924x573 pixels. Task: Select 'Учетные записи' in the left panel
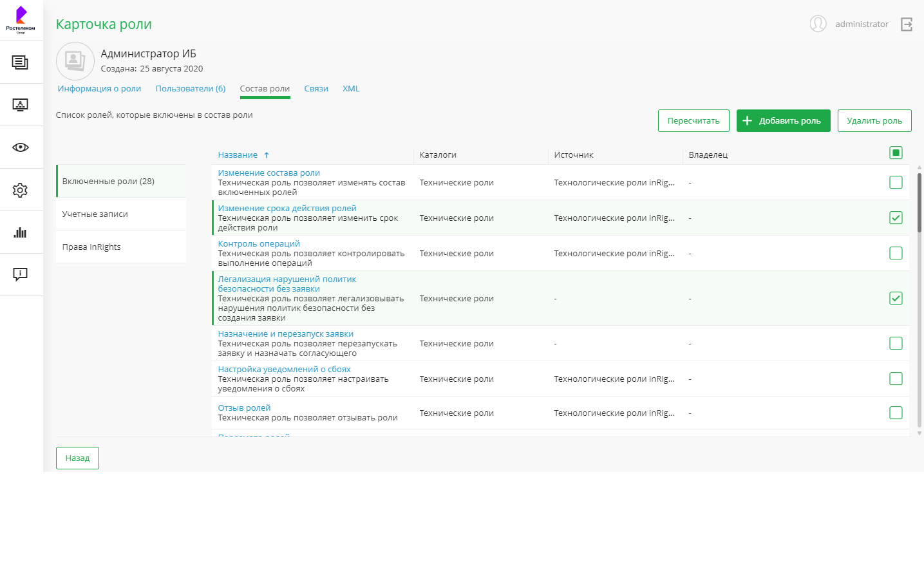click(95, 214)
